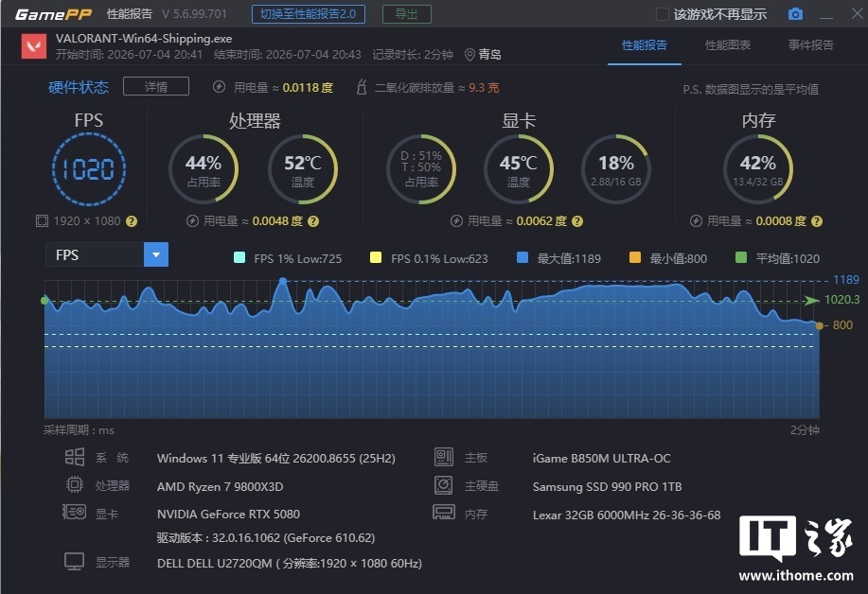Click the text Windows 11 专业版 64位
Image resolution: width=868 pixels, height=594 pixels.
(223, 459)
